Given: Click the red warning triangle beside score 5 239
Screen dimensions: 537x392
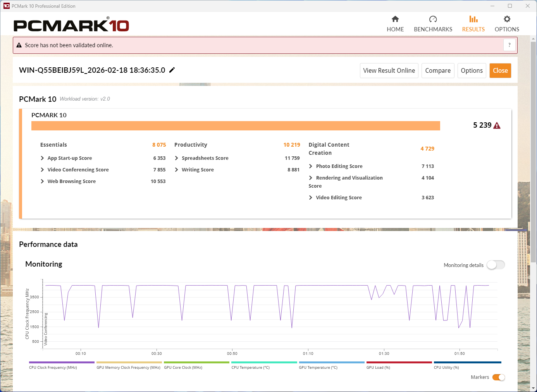Looking at the screenshot, I should pos(497,125).
